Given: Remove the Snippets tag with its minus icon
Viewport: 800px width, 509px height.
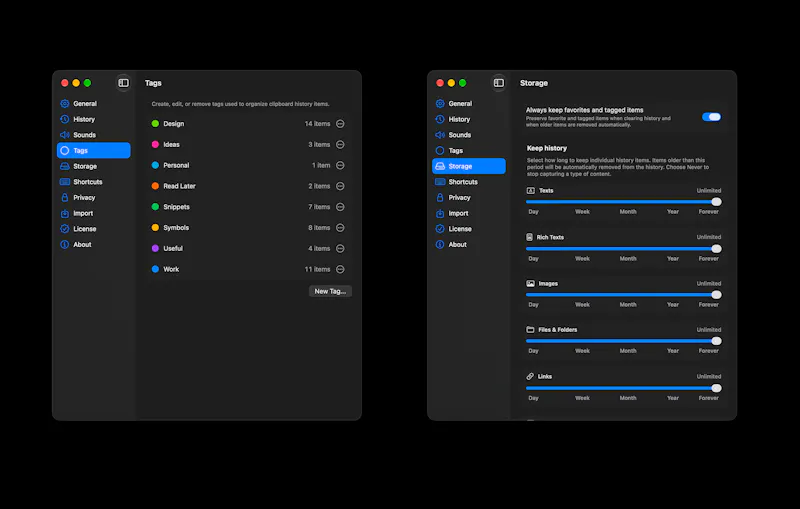Looking at the screenshot, I should click(340, 207).
